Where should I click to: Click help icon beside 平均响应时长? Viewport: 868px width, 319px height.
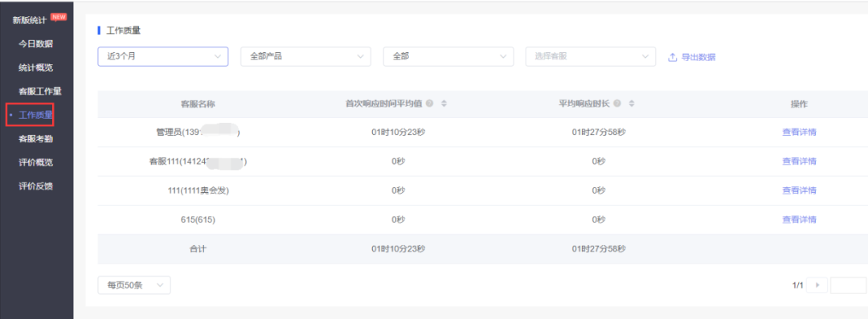coord(617,104)
